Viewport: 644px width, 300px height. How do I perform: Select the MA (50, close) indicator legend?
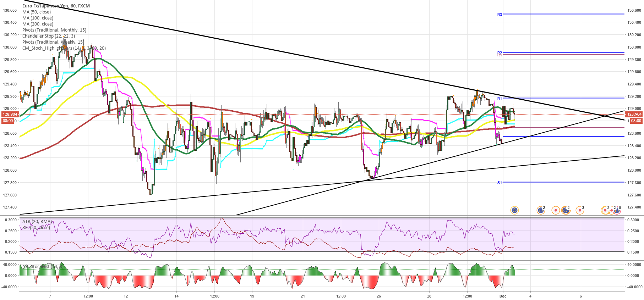click(37, 12)
